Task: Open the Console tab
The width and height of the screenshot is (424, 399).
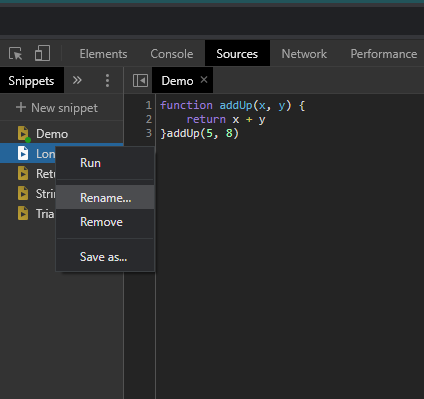Action: [172, 54]
